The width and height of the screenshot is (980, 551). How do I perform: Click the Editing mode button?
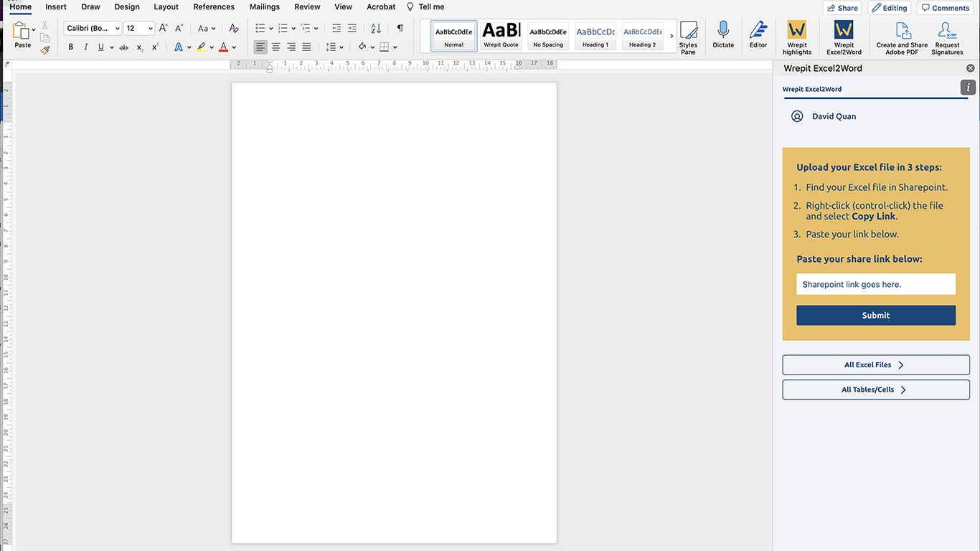coord(889,8)
